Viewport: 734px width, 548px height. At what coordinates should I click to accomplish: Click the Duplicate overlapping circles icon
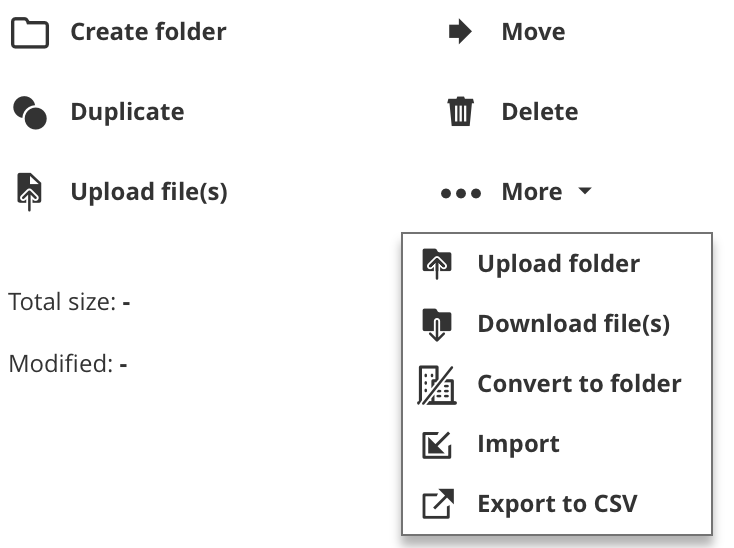[x=30, y=113]
